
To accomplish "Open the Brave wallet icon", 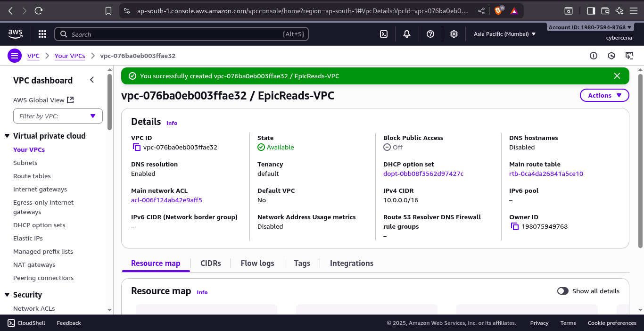I will [x=605, y=10].
